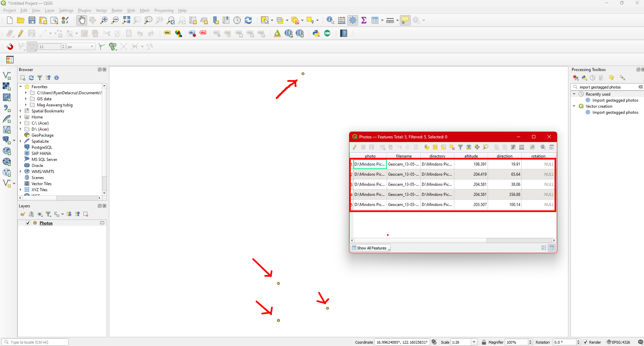The height and width of the screenshot is (346, 644).
Task: Open the Processing menu
Action: click(x=163, y=10)
